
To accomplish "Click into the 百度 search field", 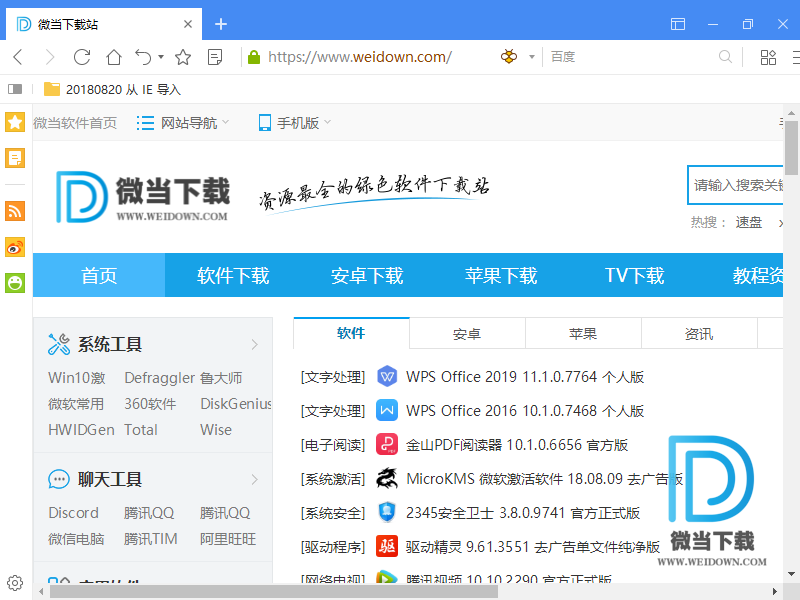I will 630,57.
